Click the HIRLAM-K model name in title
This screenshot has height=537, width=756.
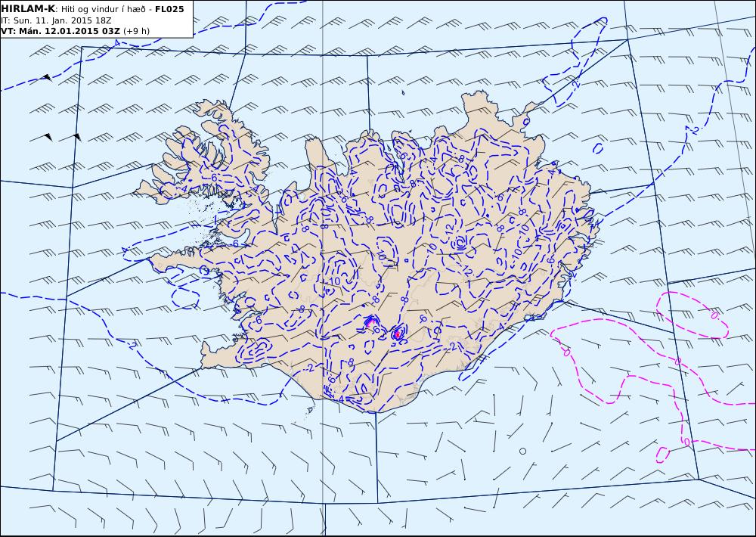coord(28,9)
